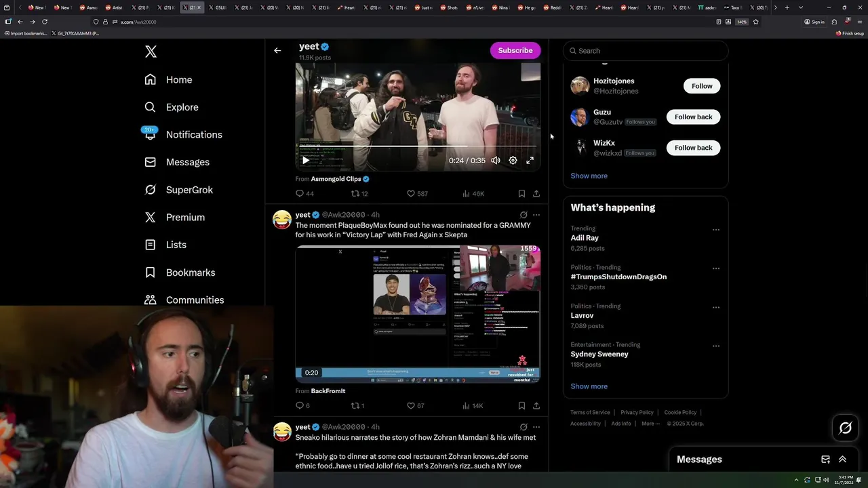This screenshot has height=488, width=868.
Task: Open Sydney Sweeney trending topic
Action: tap(599, 354)
